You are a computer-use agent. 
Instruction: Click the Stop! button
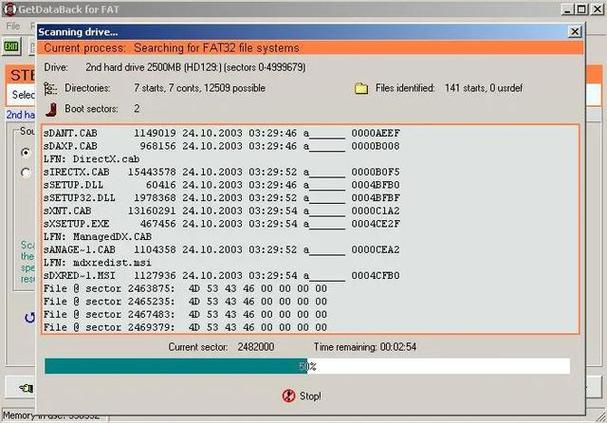pyautogui.click(x=302, y=396)
